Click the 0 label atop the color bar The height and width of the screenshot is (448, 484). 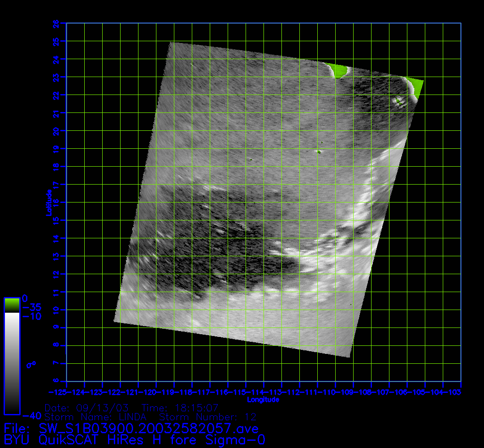point(25,298)
